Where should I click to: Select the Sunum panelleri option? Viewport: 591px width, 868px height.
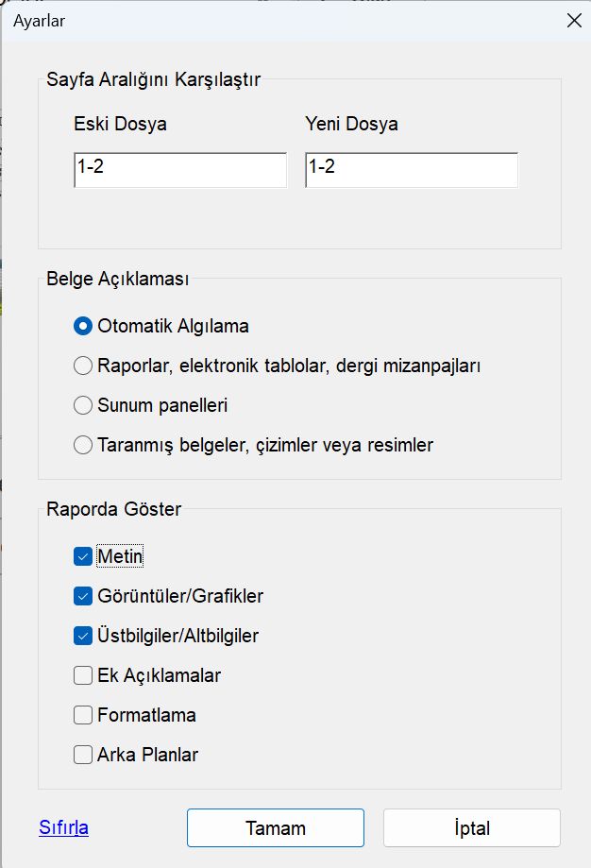point(82,405)
